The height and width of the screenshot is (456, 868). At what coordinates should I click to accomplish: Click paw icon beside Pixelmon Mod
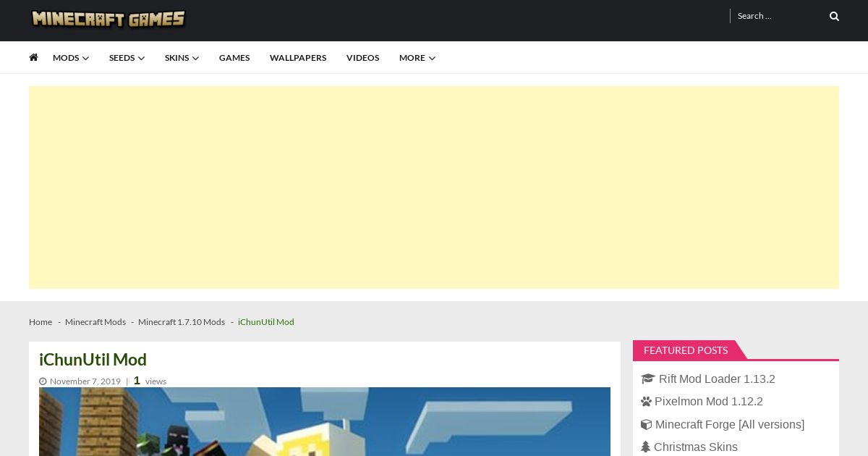(646, 402)
